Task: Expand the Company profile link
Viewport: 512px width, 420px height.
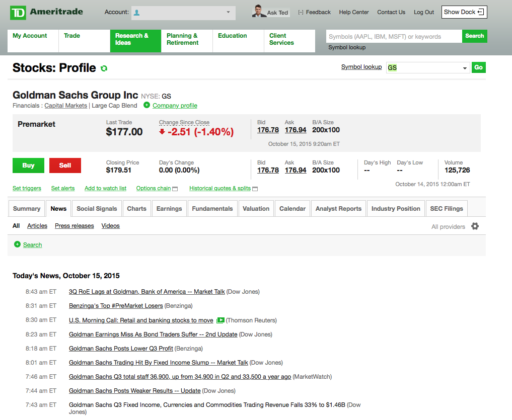Action: pyautogui.click(x=175, y=106)
